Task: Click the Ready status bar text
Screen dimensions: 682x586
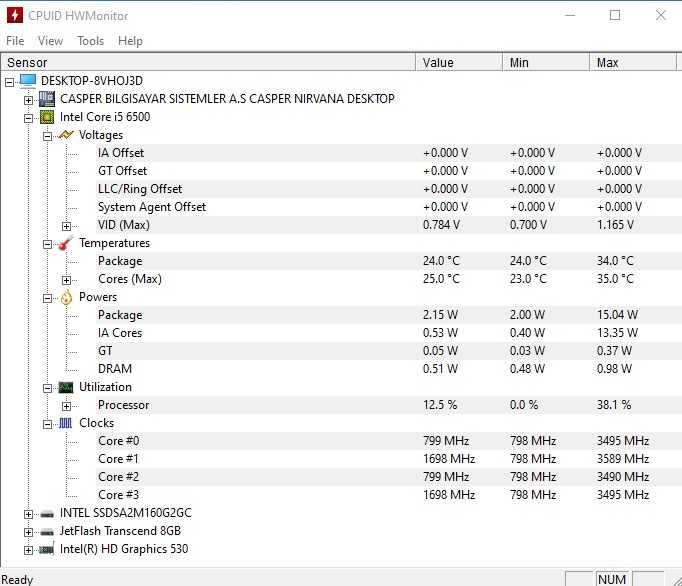Action: pyautogui.click(x=17, y=579)
